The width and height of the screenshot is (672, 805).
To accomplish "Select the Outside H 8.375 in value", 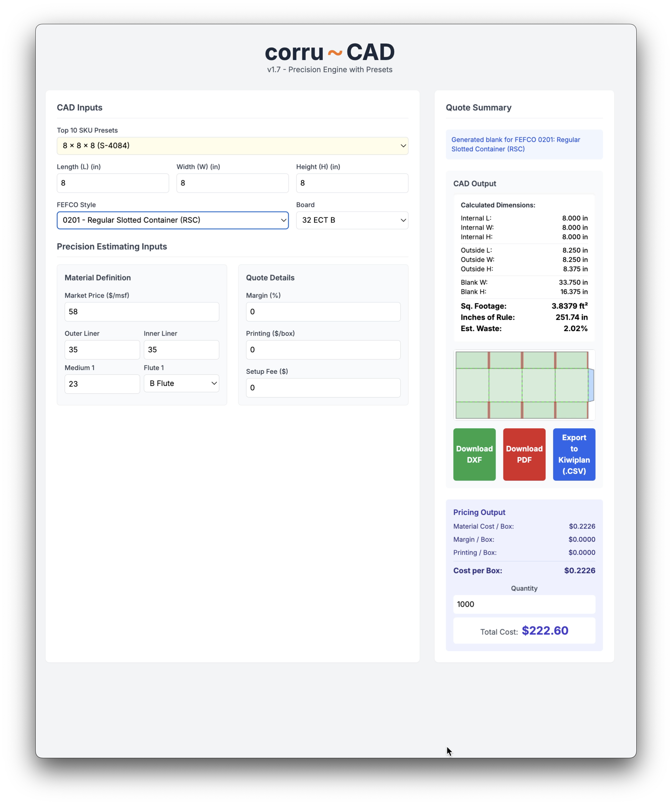I will coord(575,269).
